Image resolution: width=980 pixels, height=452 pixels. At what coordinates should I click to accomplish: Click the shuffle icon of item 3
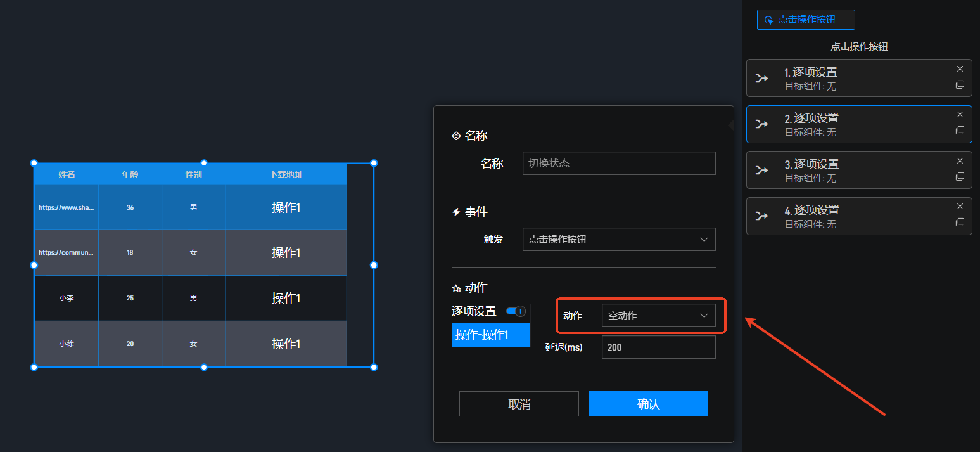click(761, 170)
